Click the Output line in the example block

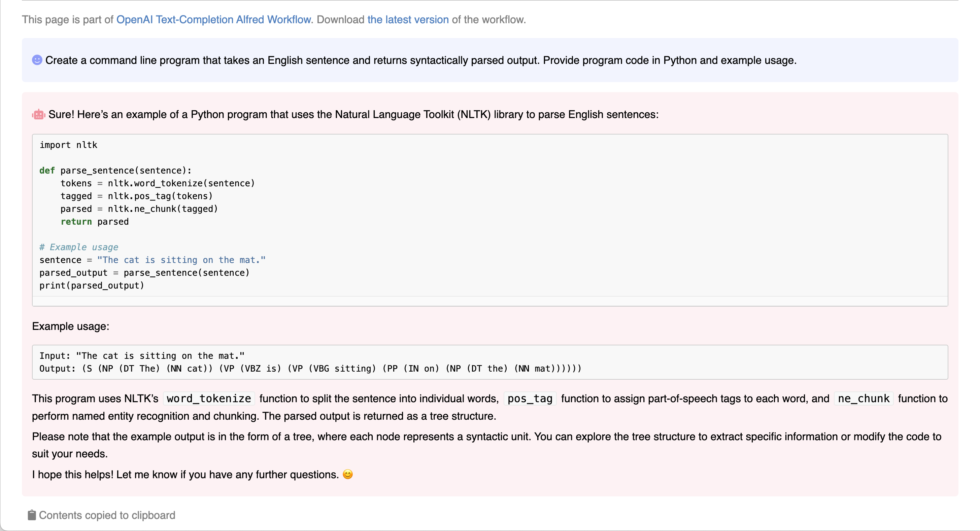click(x=310, y=368)
